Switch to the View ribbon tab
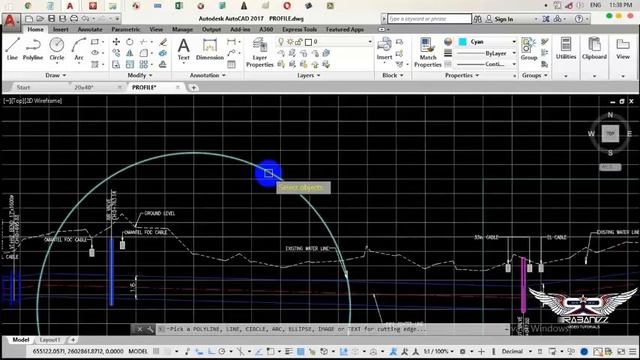 coord(156,29)
